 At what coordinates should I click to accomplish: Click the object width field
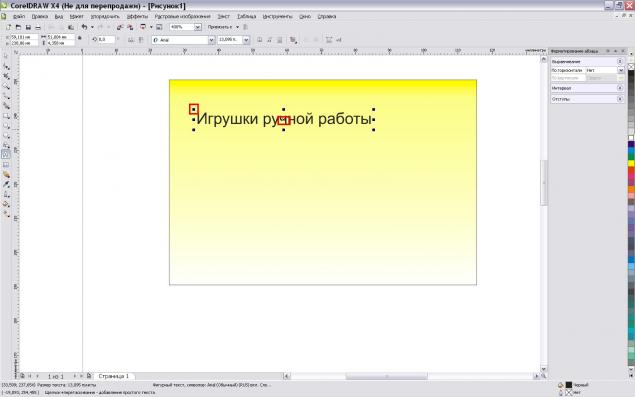point(61,37)
